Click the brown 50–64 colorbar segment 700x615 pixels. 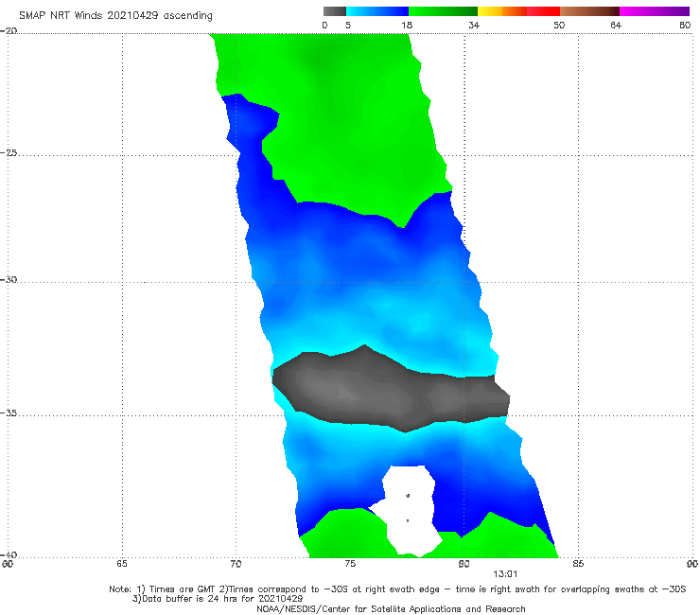[589, 11]
